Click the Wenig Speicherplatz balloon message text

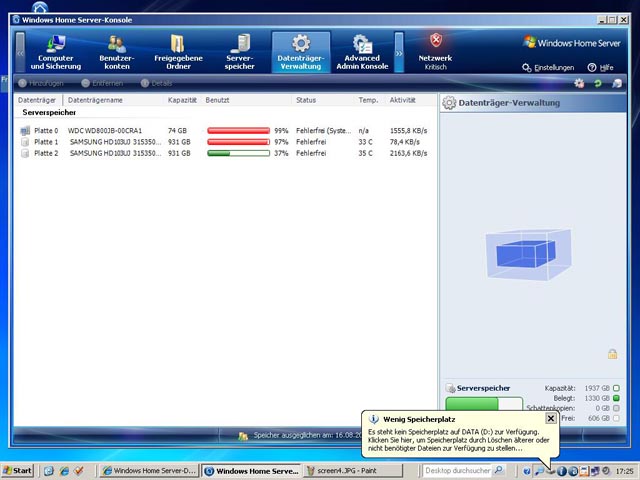[458, 440]
